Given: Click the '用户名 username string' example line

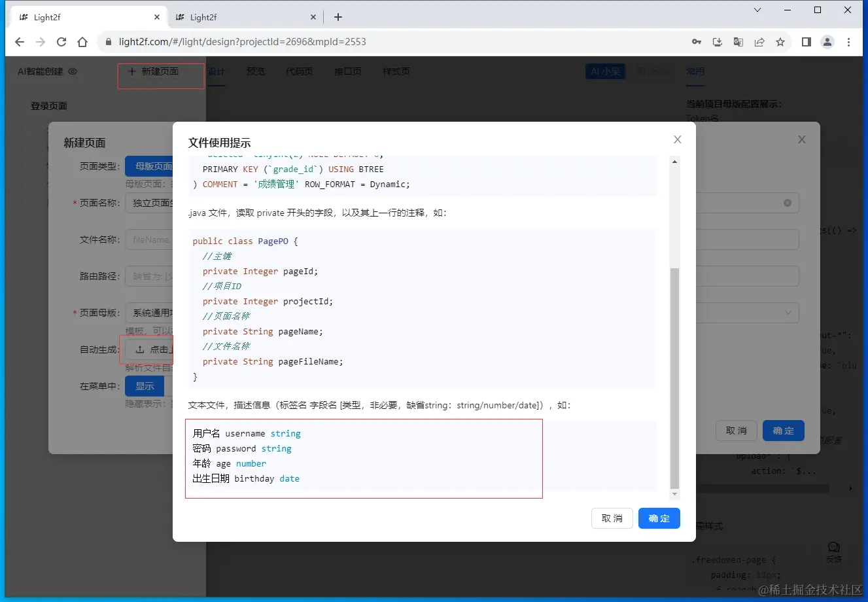Looking at the screenshot, I should coord(247,433).
